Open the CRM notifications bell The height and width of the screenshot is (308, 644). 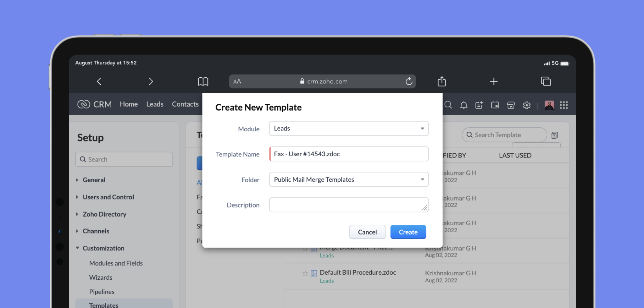[464, 105]
